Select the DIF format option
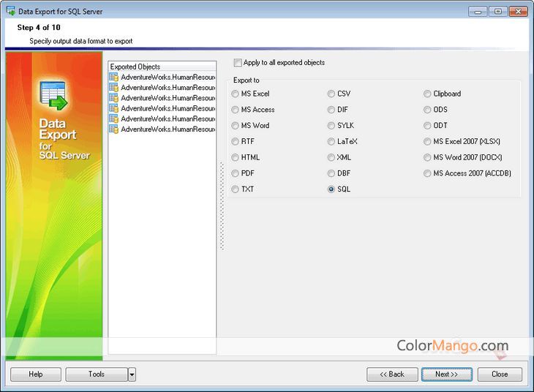Screen dimensions: 534x392 point(331,110)
